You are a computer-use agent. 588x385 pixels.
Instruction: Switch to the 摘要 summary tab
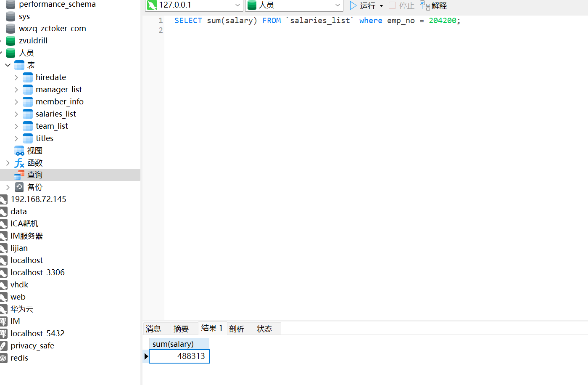(181, 329)
